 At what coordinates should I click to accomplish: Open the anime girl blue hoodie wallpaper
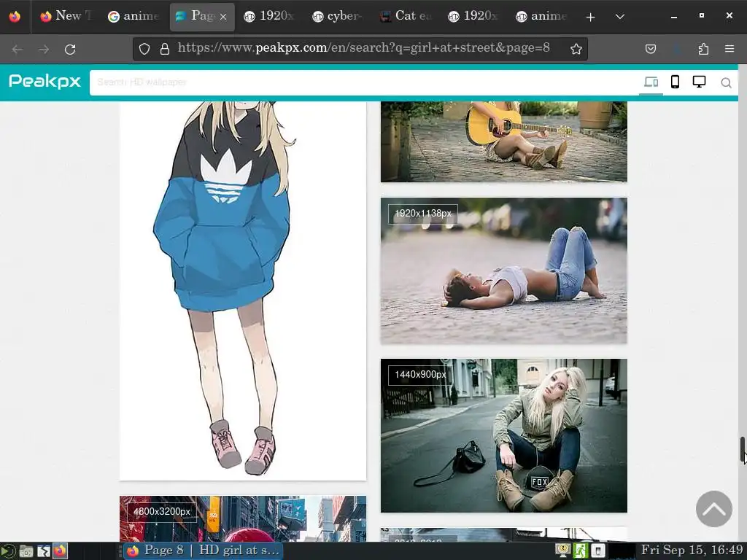tap(243, 290)
